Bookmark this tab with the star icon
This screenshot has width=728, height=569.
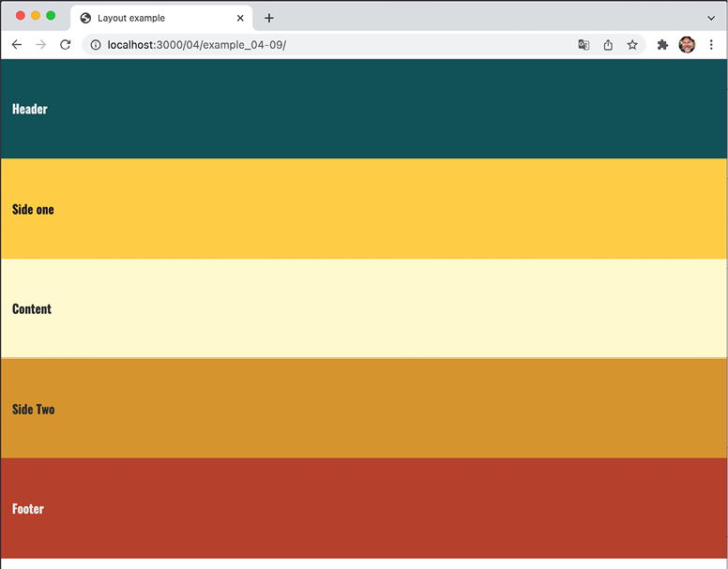point(632,44)
